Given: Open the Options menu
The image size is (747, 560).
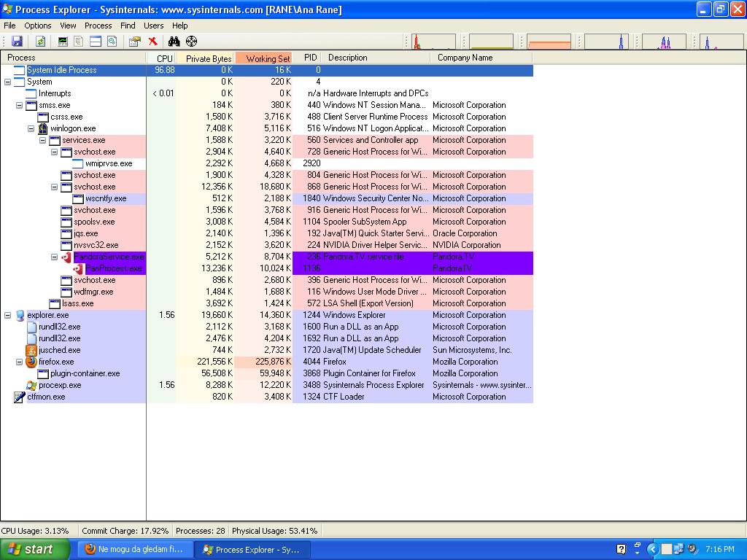Looking at the screenshot, I should pos(38,26).
